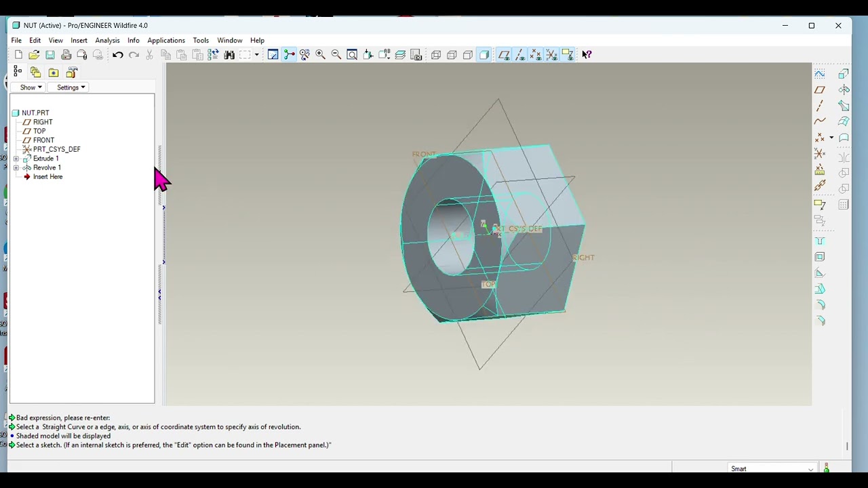
Task: Open the Smart selection filter dropdown
Action: click(772, 469)
